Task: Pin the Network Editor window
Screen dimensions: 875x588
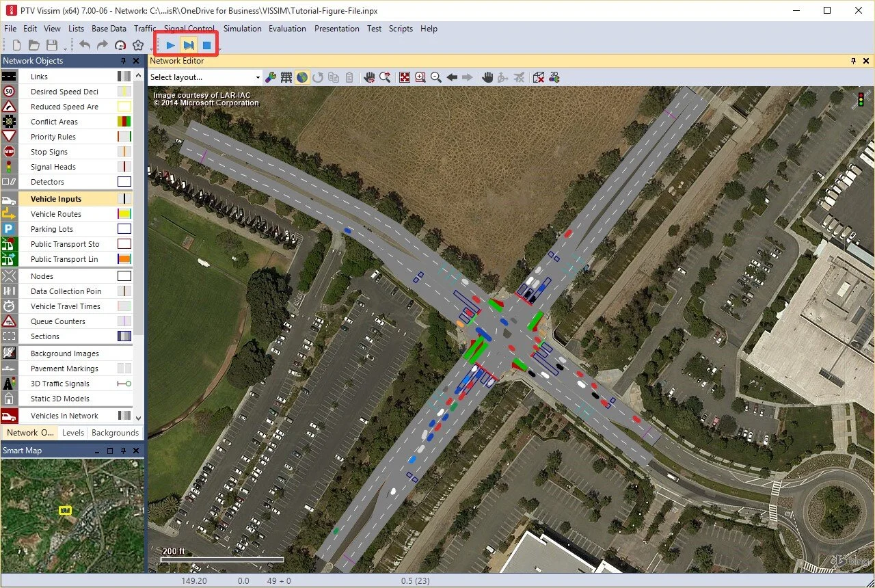Action: pyautogui.click(x=853, y=61)
